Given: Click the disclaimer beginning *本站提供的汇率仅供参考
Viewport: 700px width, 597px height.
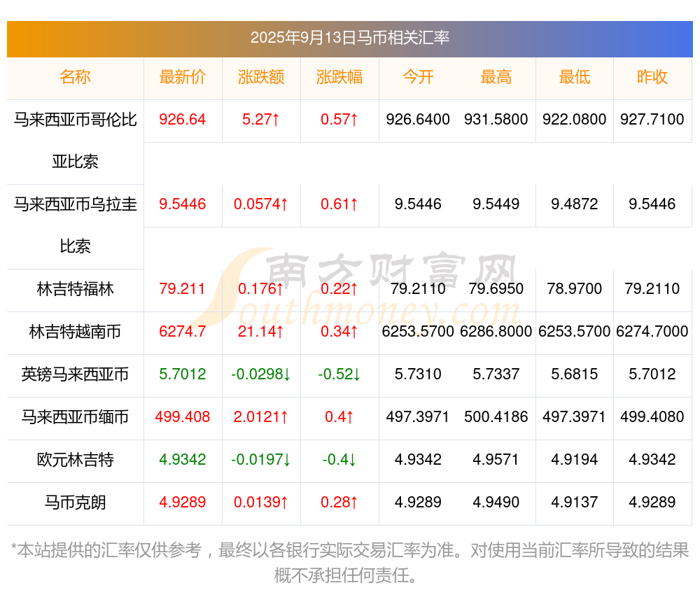Looking at the screenshot, I should (349, 563).
